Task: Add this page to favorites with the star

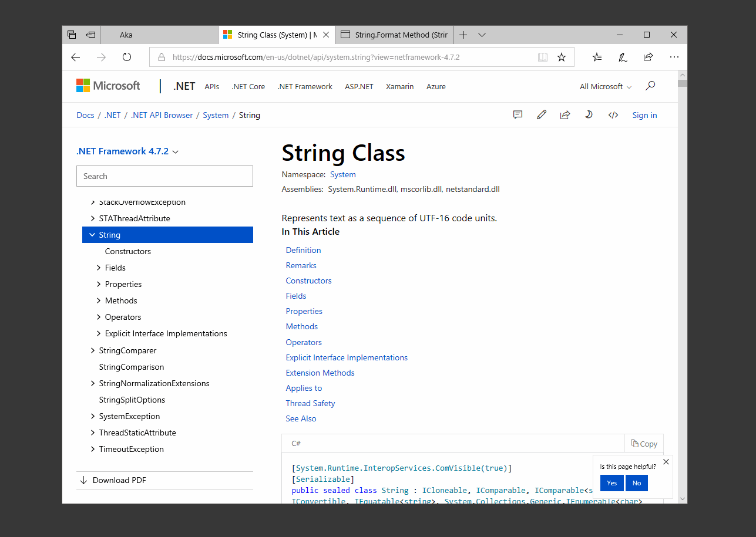Action: pyautogui.click(x=561, y=57)
